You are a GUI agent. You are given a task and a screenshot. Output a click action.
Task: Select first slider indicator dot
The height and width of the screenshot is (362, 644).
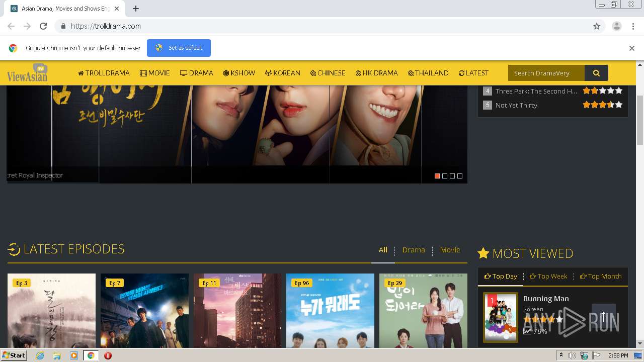tap(437, 176)
